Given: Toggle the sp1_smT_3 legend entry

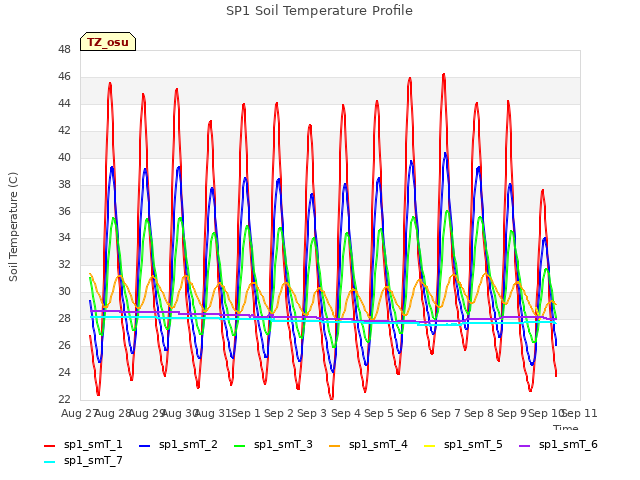Looking at the screenshot, I should (273, 444).
